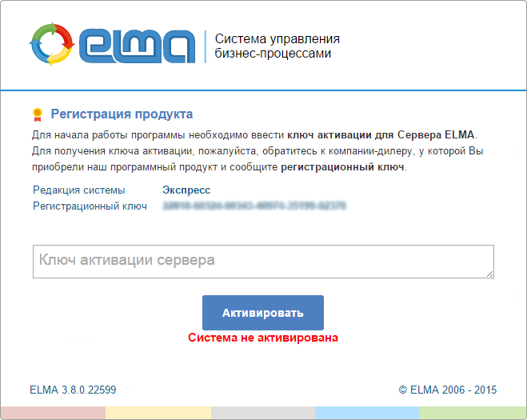Click the Редакция системы label
This screenshot has height=420, width=527.
pyautogui.click(x=79, y=190)
